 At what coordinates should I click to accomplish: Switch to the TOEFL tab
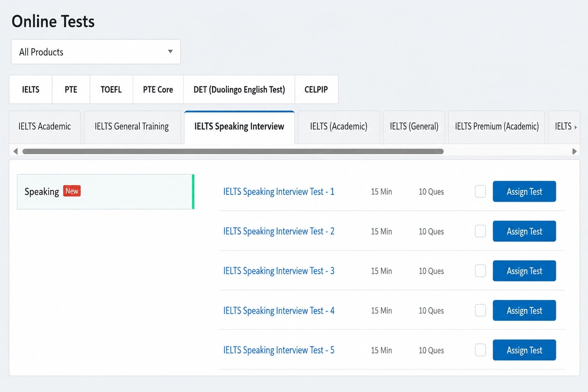click(x=111, y=90)
